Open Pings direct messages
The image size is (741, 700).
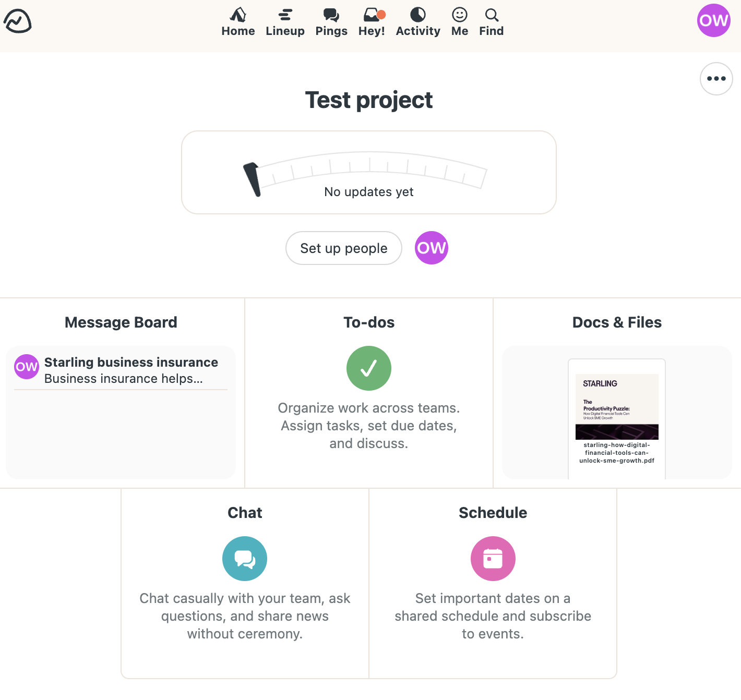(331, 21)
